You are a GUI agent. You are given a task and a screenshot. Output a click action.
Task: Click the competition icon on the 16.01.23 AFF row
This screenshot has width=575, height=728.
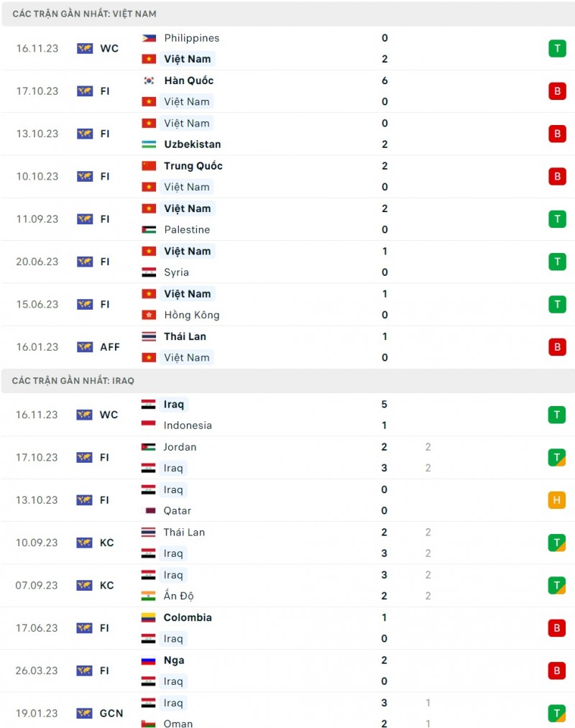click(x=85, y=347)
